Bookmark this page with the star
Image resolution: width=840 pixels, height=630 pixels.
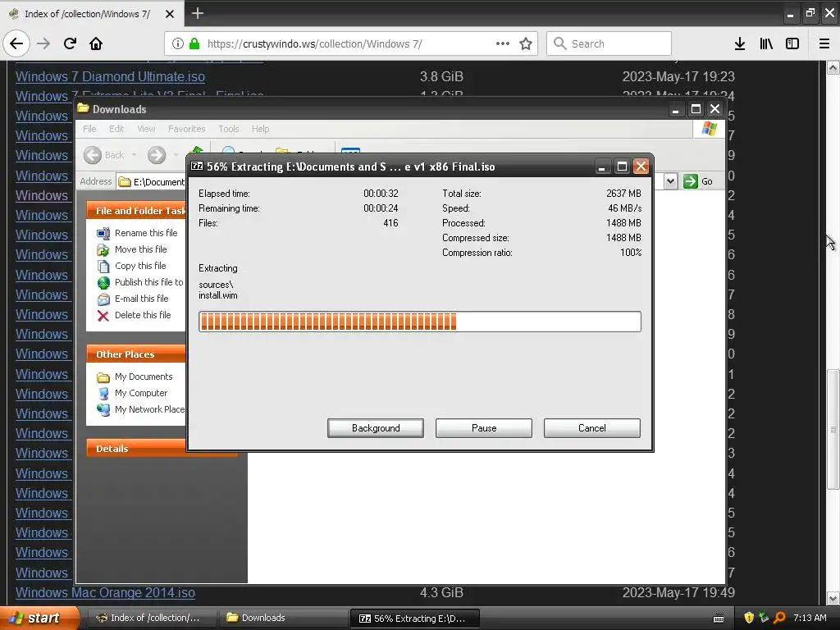(526, 44)
